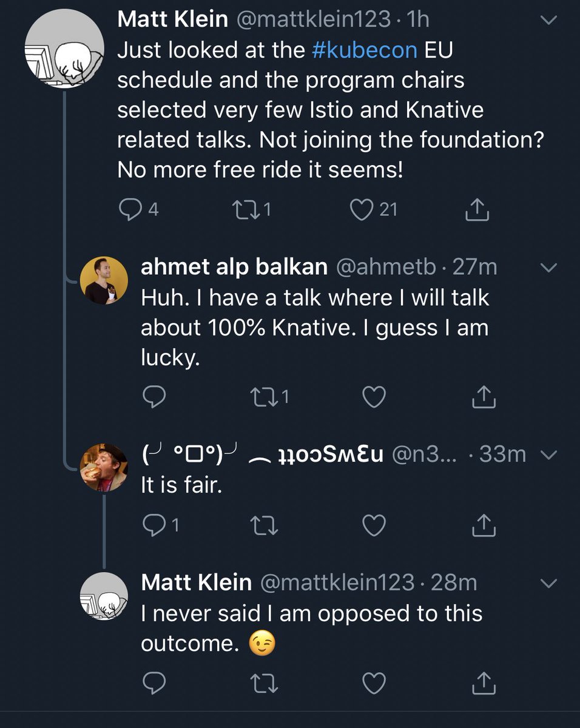This screenshot has height=728, width=580.
Task: Like the "It is fair." tweet
Action: point(374,526)
